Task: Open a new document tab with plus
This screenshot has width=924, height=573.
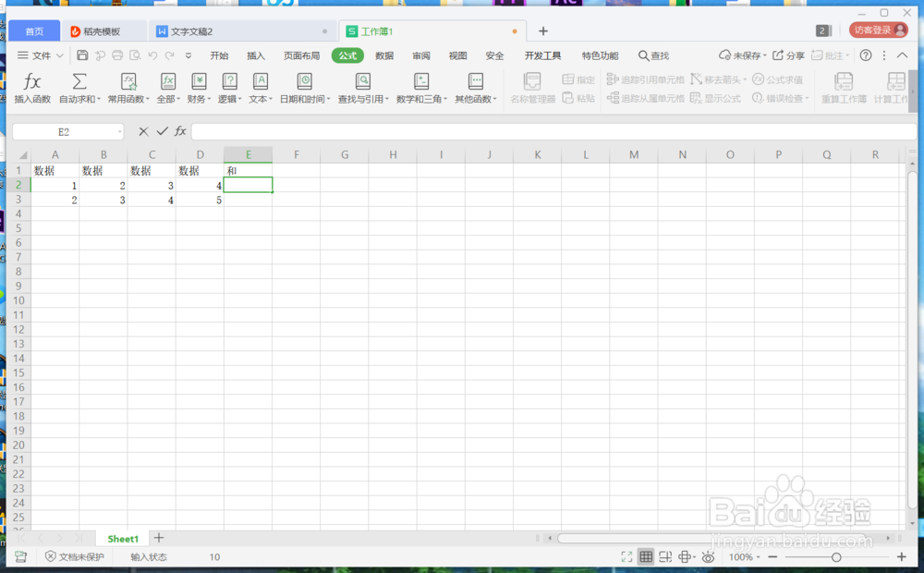Action: (543, 30)
